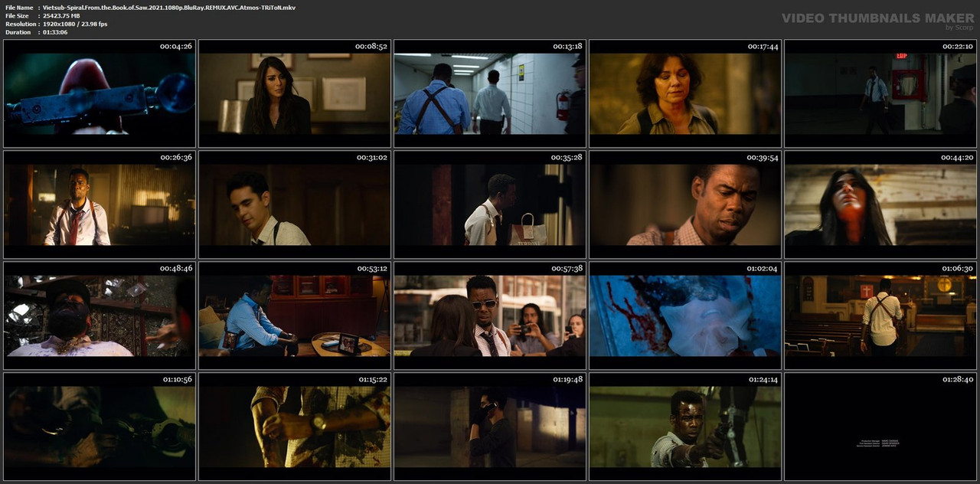Open the 01:19:48 phone call frame
This screenshot has width=980, height=484.
pyautogui.click(x=490, y=427)
